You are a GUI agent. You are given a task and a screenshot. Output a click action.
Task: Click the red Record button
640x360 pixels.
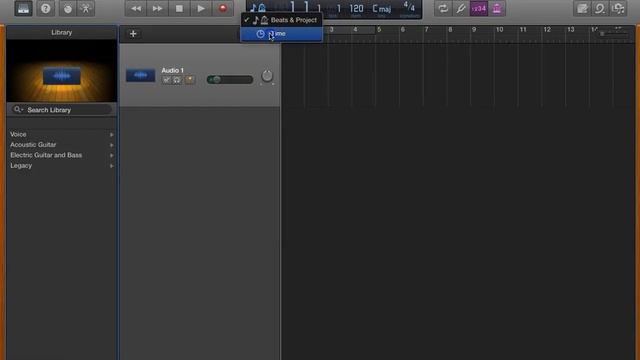point(223,9)
